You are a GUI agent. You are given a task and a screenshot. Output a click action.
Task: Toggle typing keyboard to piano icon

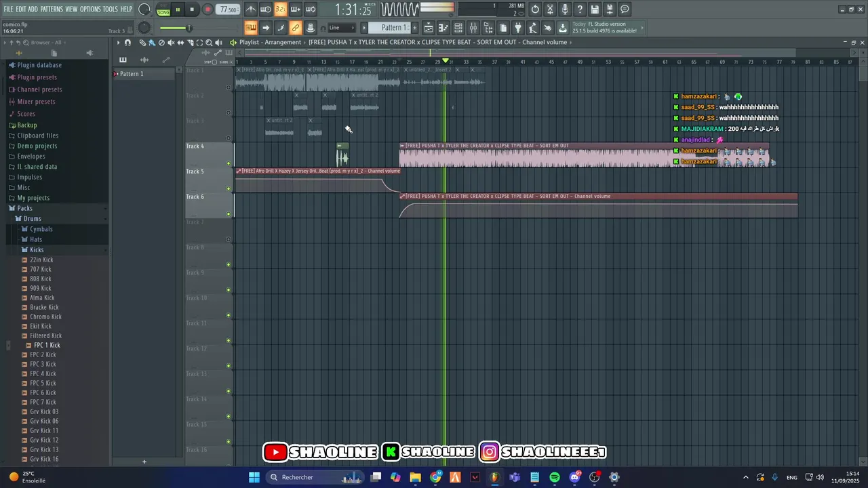[x=251, y=28]
